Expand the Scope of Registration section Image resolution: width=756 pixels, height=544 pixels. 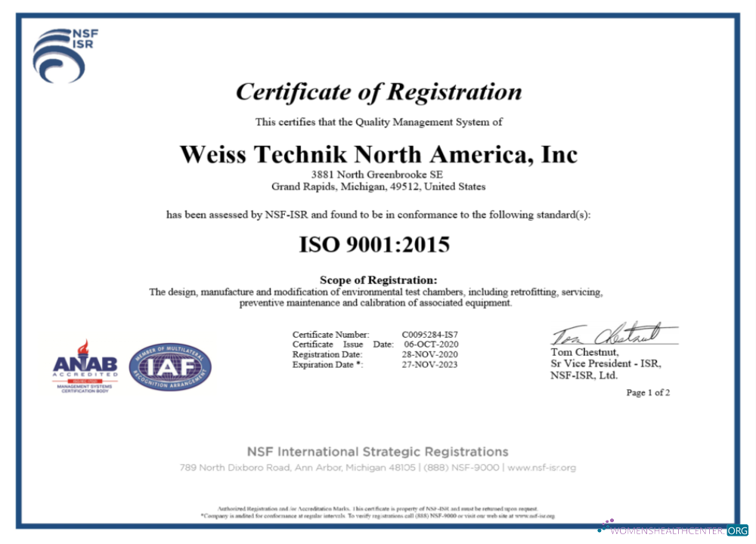[x=377, y=280]
